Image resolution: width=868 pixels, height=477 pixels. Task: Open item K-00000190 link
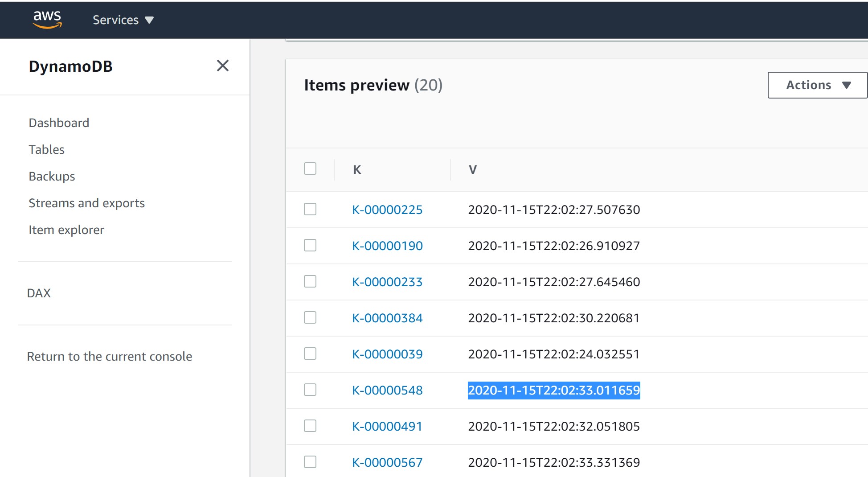(x=387, y=246)
